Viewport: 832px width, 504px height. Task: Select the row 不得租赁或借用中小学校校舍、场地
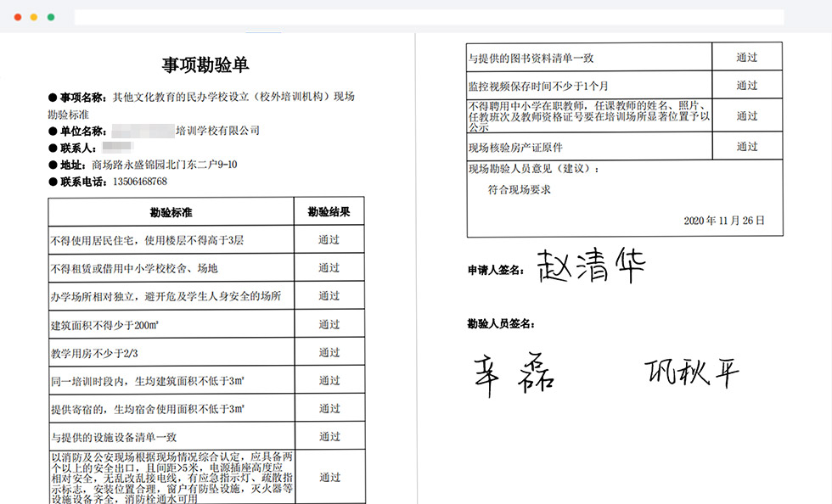click(171, 268)
